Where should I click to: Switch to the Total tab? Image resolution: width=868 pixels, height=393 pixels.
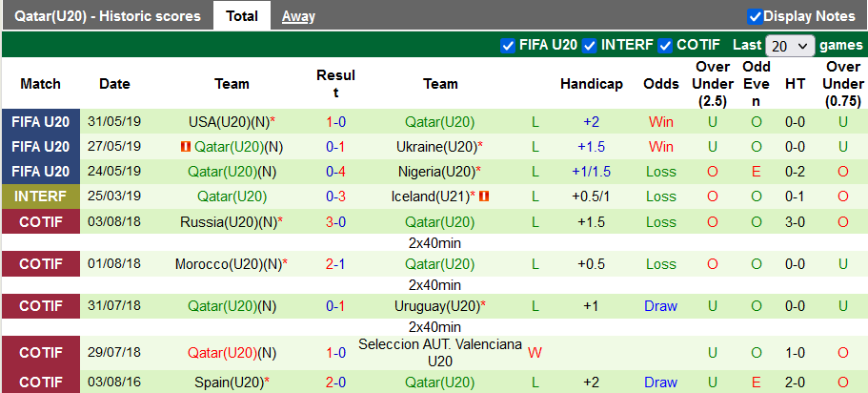pos(242,16)
